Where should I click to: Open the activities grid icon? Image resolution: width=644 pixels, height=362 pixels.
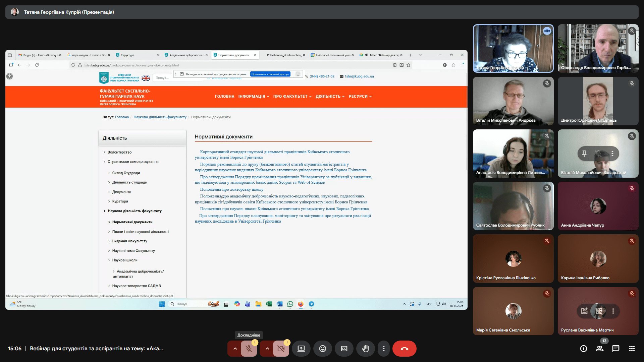click(x=632, y=349)
